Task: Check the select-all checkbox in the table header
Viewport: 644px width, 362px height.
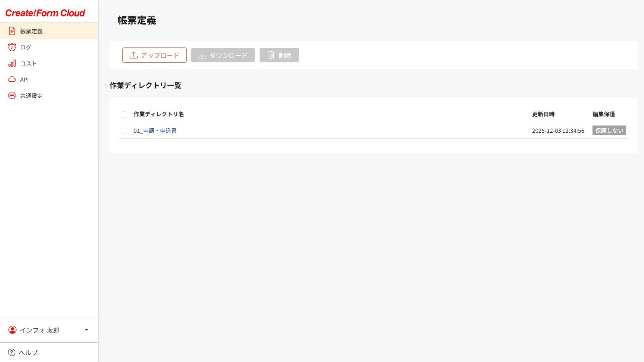Action: (x=124, y=115)
